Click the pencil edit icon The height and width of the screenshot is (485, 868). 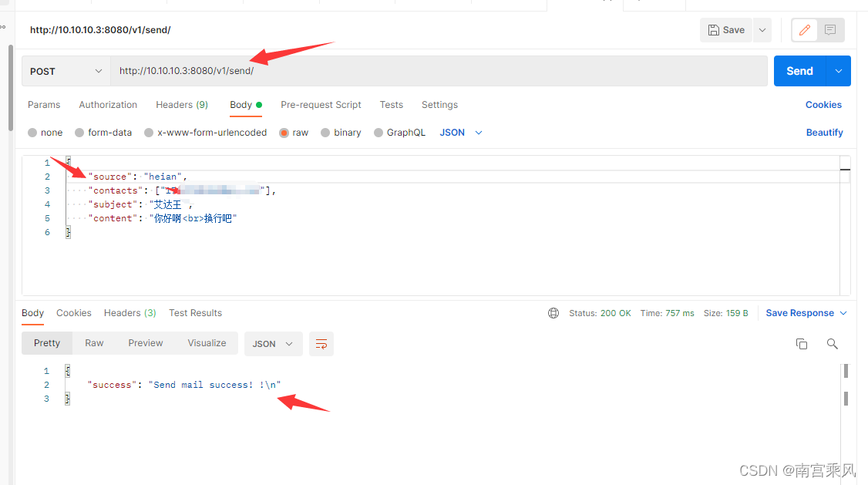[804, 30]
